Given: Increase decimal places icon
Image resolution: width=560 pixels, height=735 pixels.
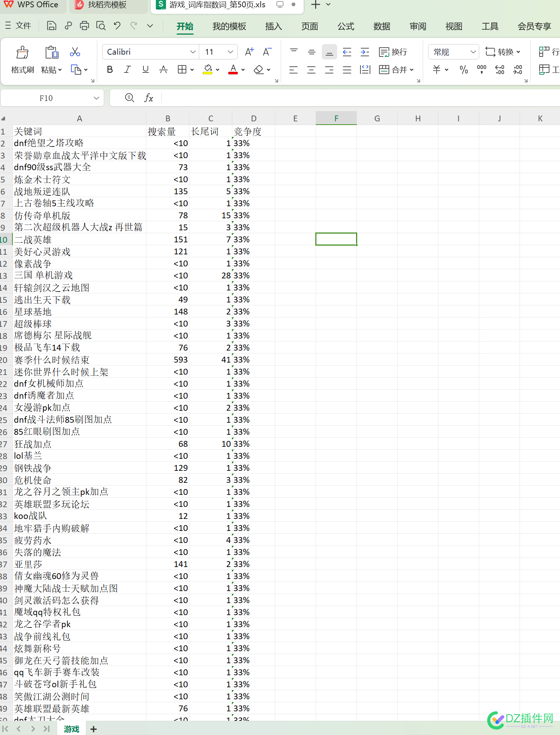Looking at the screenshot, I should [x=500, y=70].
